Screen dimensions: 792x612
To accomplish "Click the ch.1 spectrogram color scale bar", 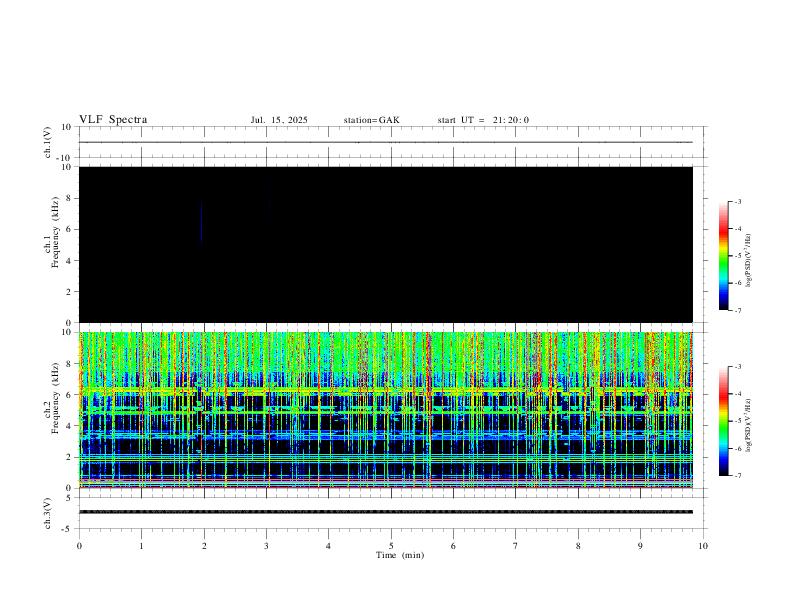I will click(x=724, y=256).
